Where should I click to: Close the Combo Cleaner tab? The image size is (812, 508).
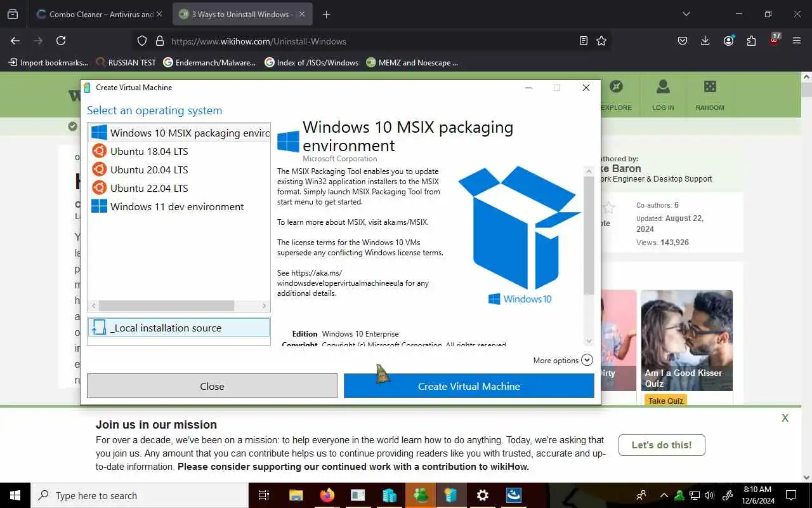tap(159, 14)
